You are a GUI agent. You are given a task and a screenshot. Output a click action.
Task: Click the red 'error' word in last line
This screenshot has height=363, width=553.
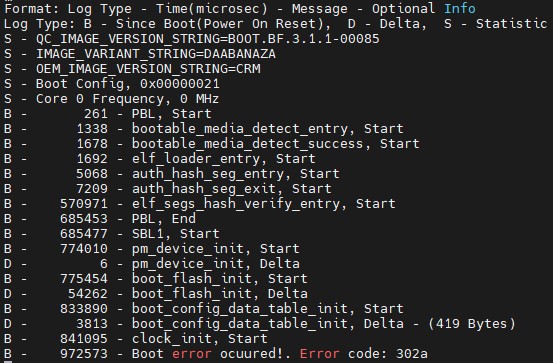192,353
